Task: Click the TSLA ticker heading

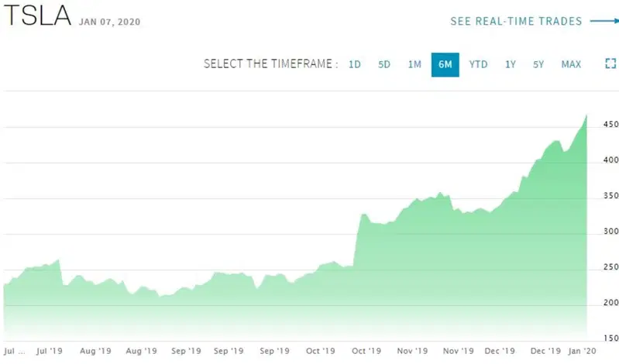Action: point(37,15)
